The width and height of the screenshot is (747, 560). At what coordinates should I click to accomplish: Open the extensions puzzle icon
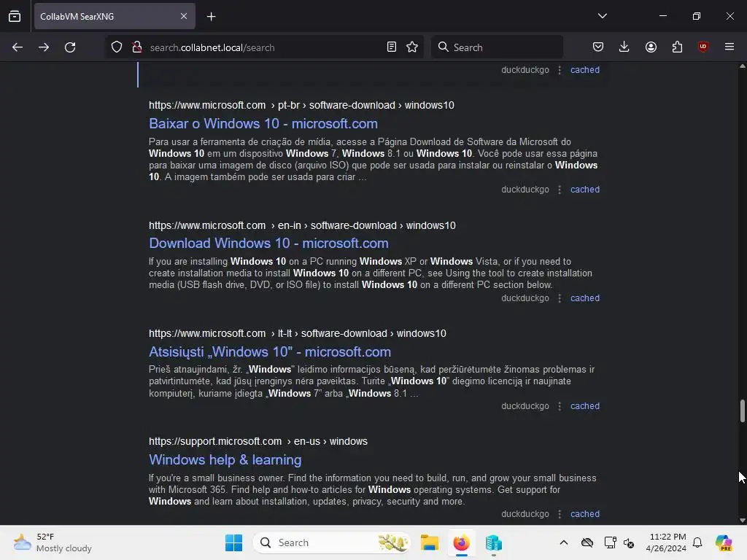tap(677, 47)
